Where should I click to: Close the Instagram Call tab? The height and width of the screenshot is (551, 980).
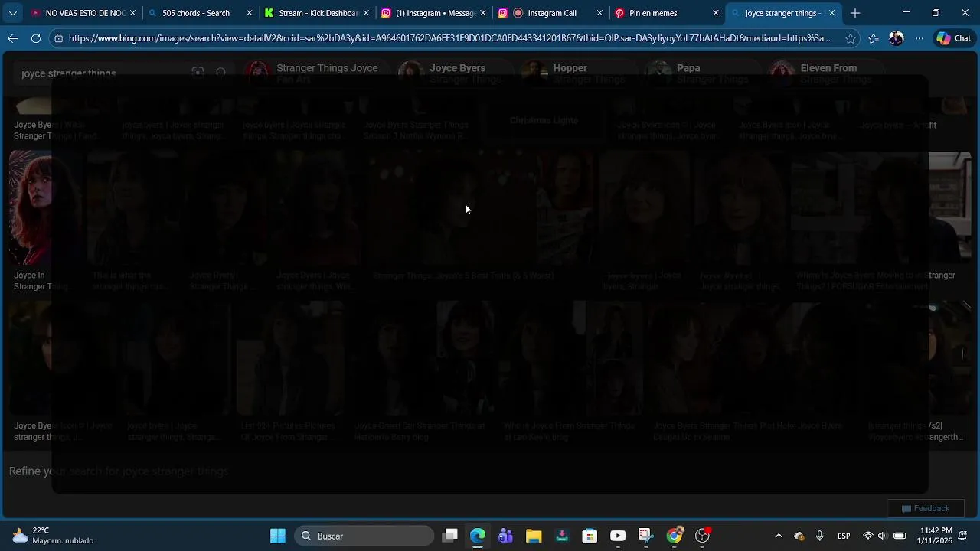[599, 13]
